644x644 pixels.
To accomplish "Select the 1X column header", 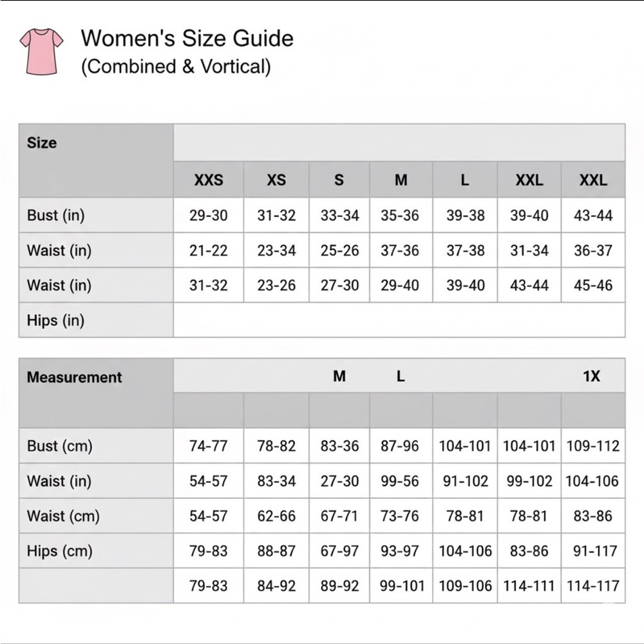I will click(591, 377).
